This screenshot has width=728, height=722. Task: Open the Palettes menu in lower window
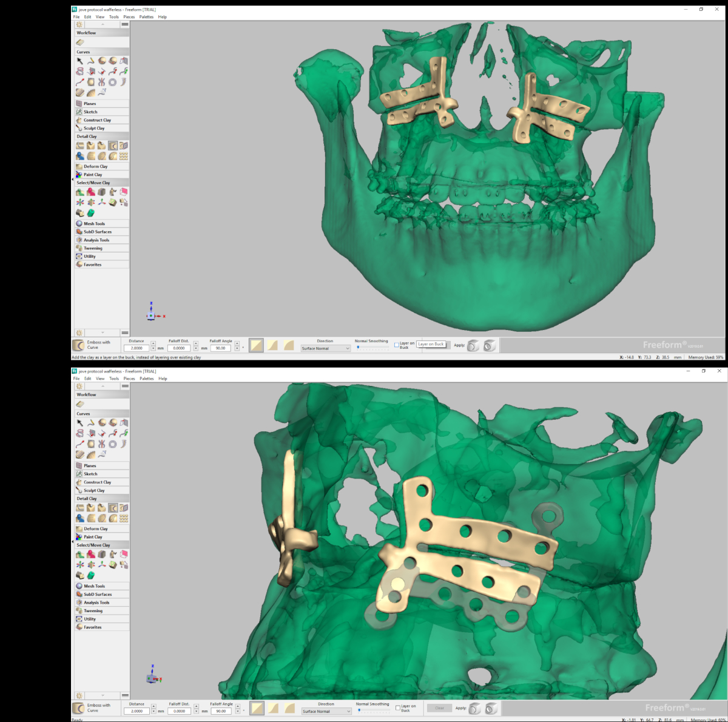(x=147, y=379)
